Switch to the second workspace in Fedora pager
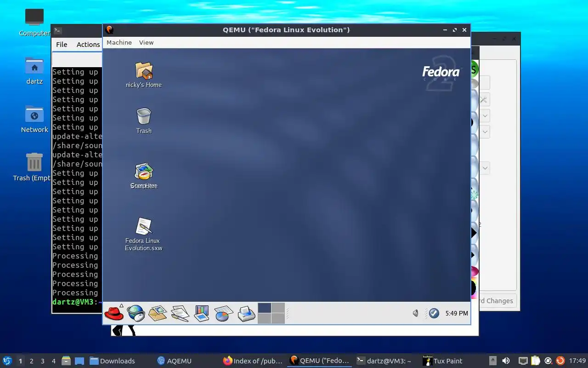This screenshot has width=588, height=368. [278, 308]
